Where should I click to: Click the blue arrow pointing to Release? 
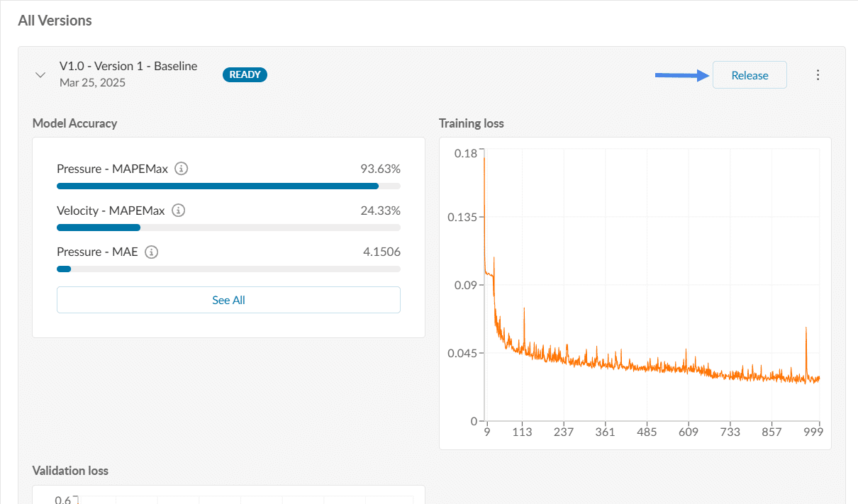coord(682,74)
